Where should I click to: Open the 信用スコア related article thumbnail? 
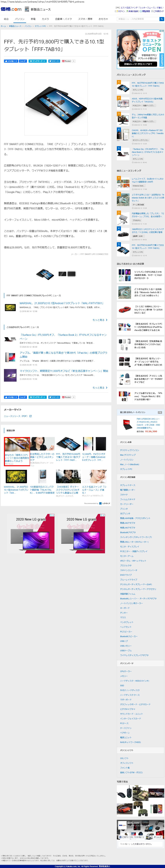click(17, 445)
